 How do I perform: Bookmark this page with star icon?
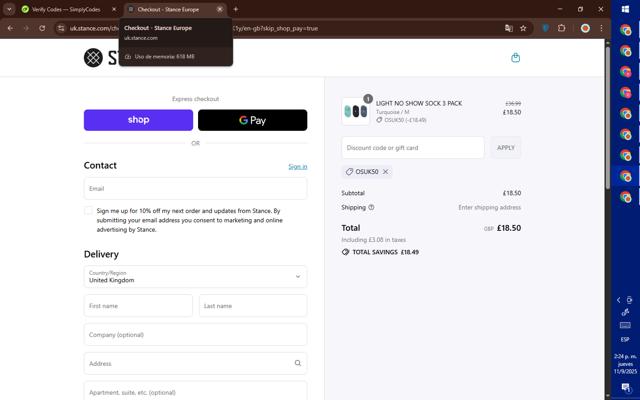pos(523,28)
